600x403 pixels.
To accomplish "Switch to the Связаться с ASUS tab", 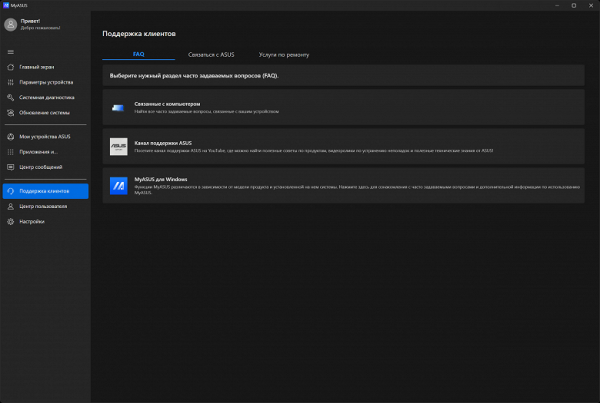I will click(209, 54).
